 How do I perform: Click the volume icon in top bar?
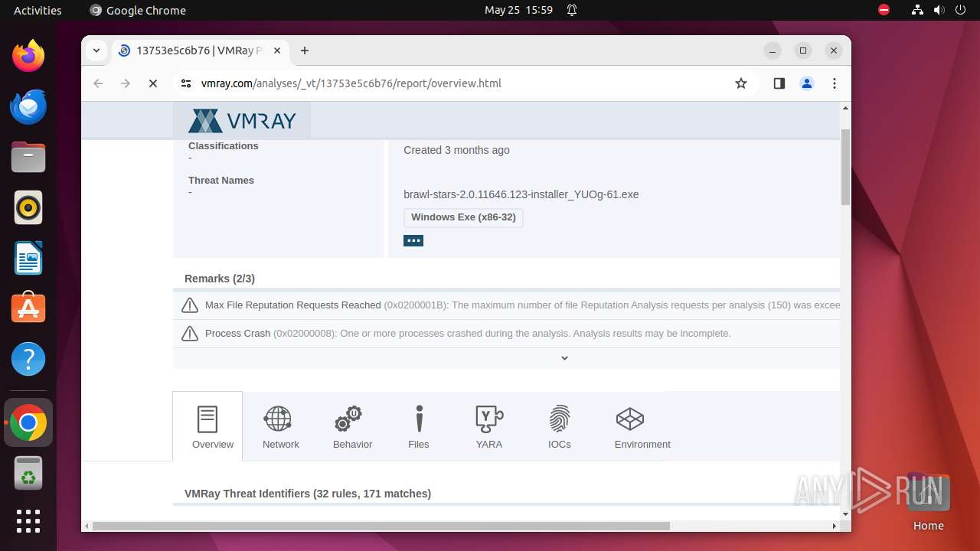pyautogui.click(x=939, y=10)
